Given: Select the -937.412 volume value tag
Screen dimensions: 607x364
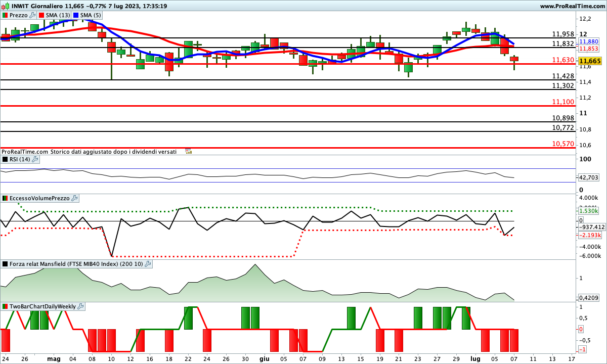Looking at the screenshot, I should [592, 227].
